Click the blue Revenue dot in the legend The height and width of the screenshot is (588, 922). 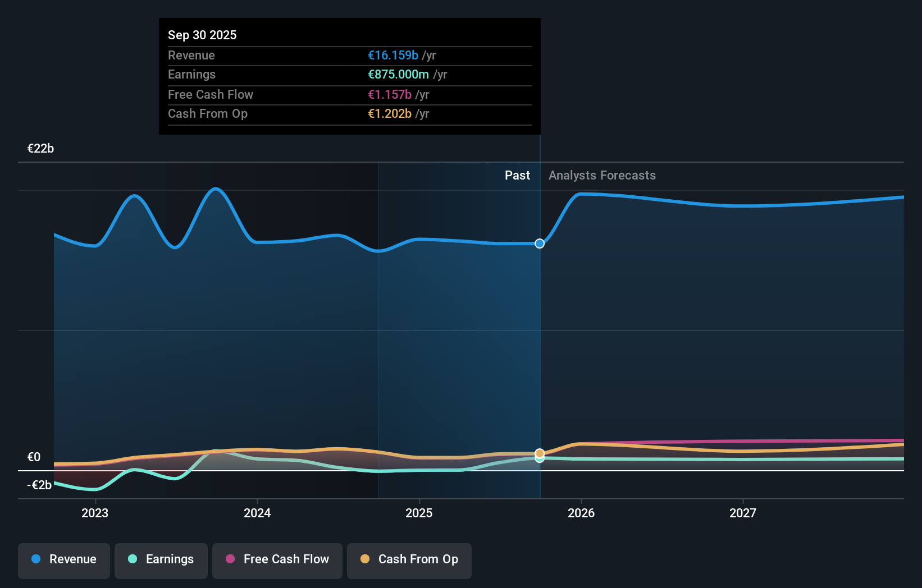point(36,559)
